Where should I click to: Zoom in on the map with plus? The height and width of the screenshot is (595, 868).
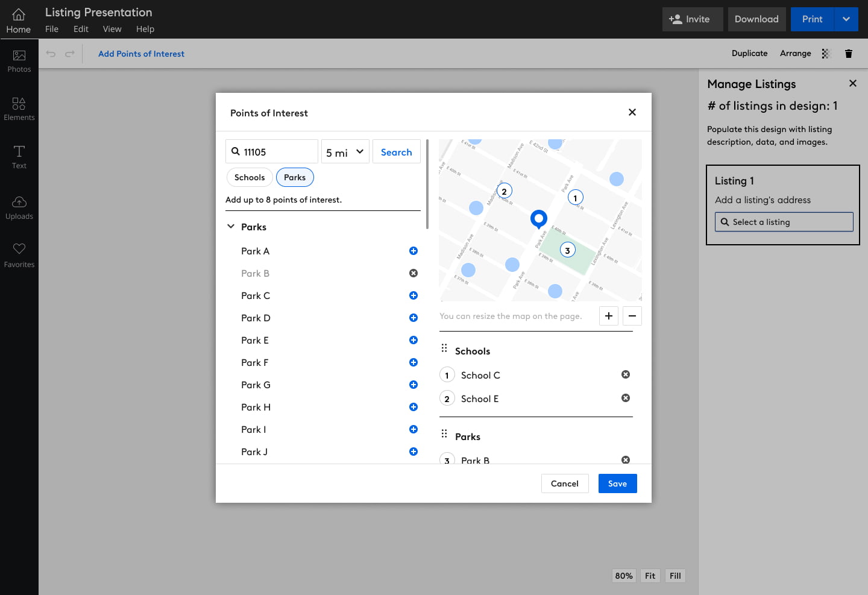609,316
